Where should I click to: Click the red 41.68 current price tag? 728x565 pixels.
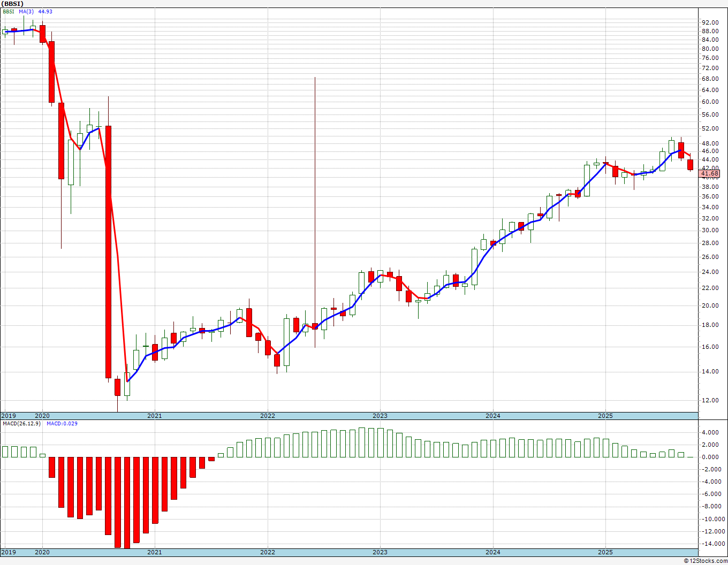[710, 173]
